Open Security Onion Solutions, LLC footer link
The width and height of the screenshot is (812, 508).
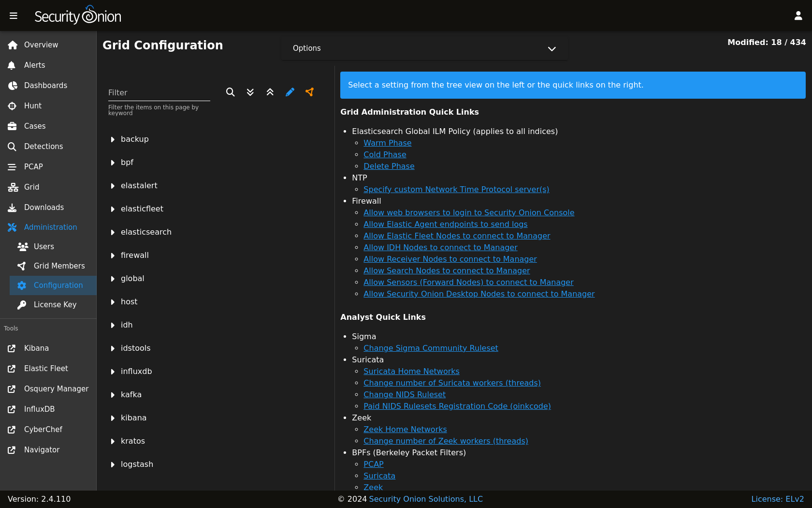[x=426, y=499]
